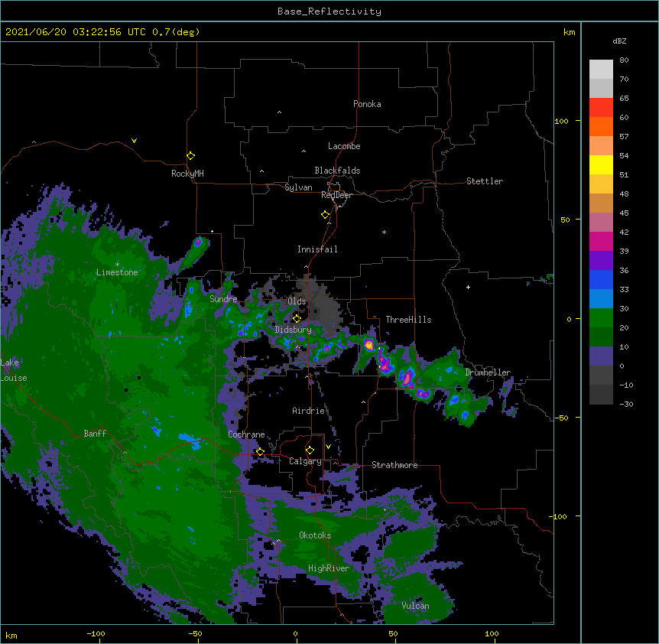Viewport: 659px width, 644px height.
Task: Pick the bright yellow swatch in dBZ legend
Action: [x=601, y=164]
